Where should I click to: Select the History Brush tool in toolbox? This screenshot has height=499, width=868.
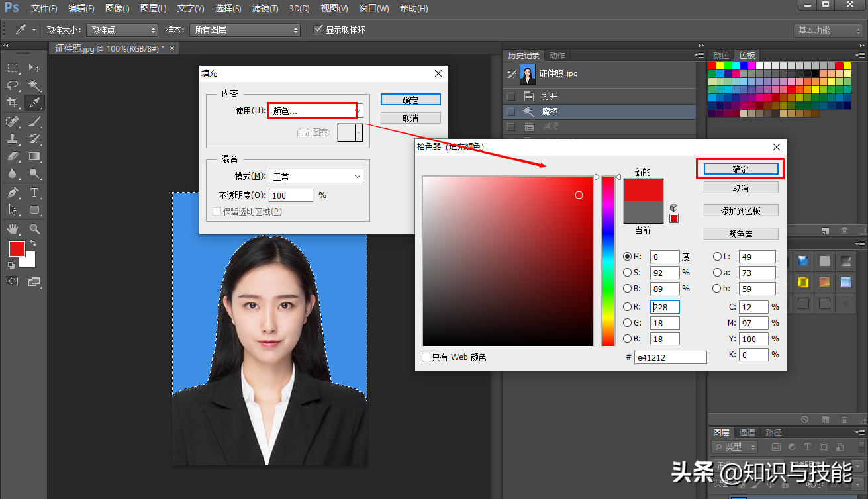coord(34,139)
